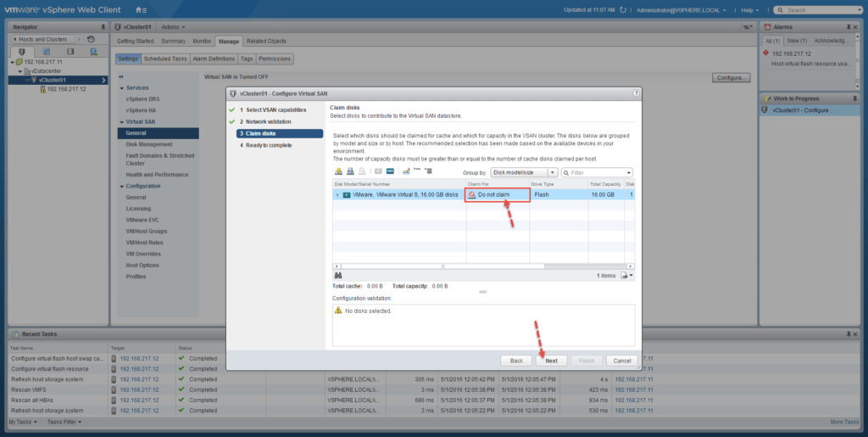
Task: Pin the Alarms panel
Action: click(x=848, y=27)
